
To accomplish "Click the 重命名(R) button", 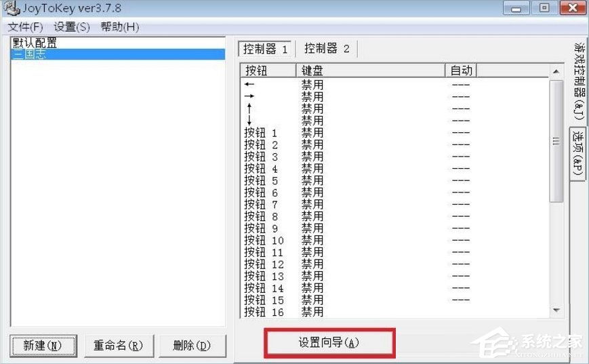I will click(119, 346).
